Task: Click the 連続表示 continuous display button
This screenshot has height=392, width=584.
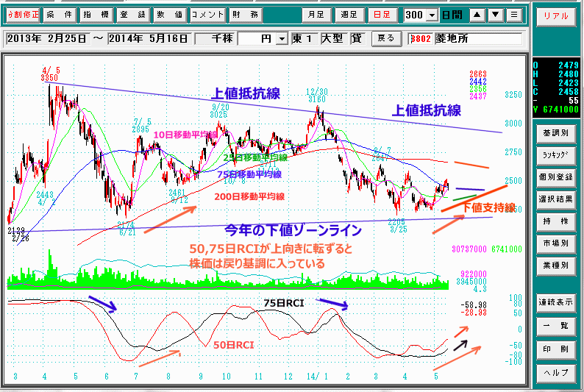Action: point(556,303)
